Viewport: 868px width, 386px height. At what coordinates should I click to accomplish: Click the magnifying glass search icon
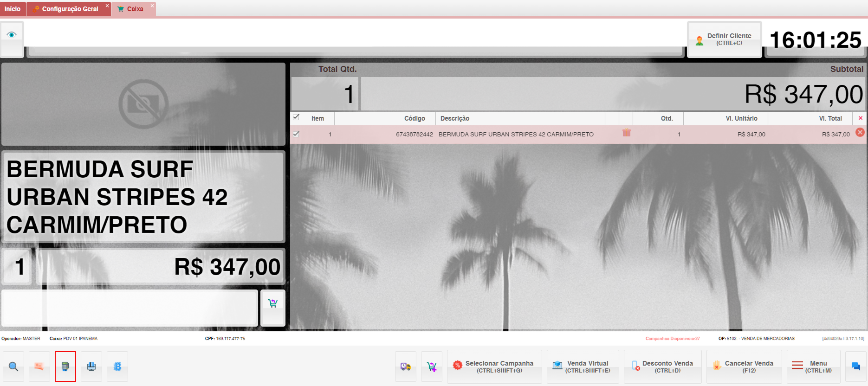tap(13, 367)
